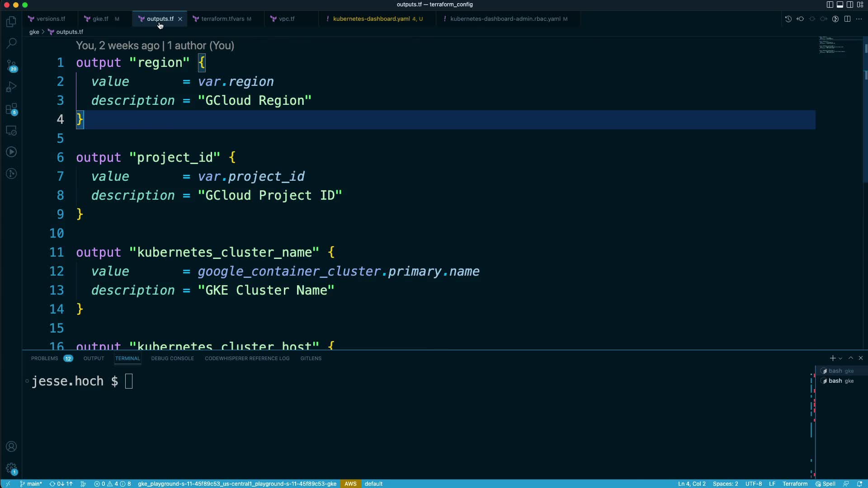Viewport: 868px width, 488px height.
Task: Click Terraform language mode in status bar
Action: (795, 483)
